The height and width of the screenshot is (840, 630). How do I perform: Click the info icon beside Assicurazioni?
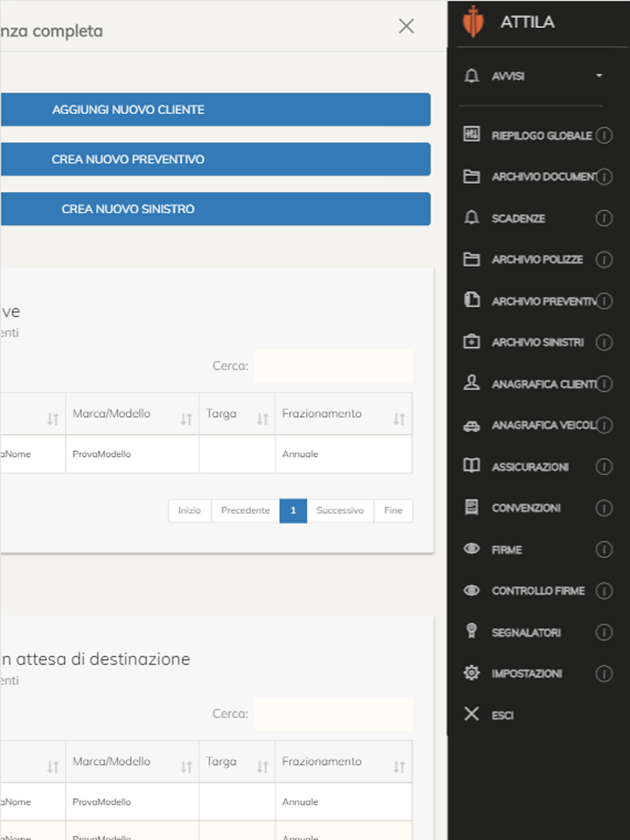604,467
